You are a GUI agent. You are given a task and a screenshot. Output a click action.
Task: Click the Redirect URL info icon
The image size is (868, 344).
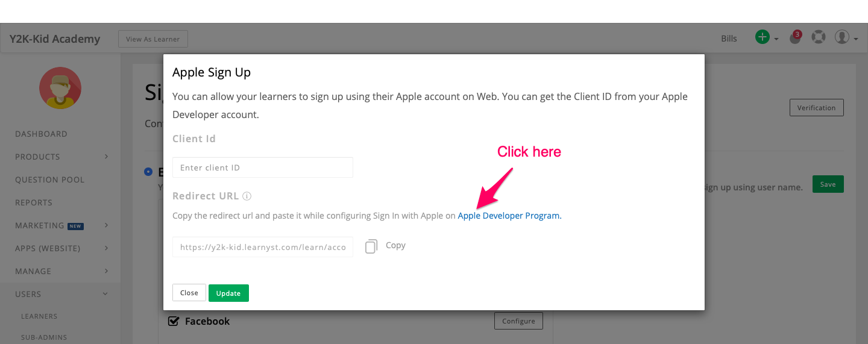[247, 196]
